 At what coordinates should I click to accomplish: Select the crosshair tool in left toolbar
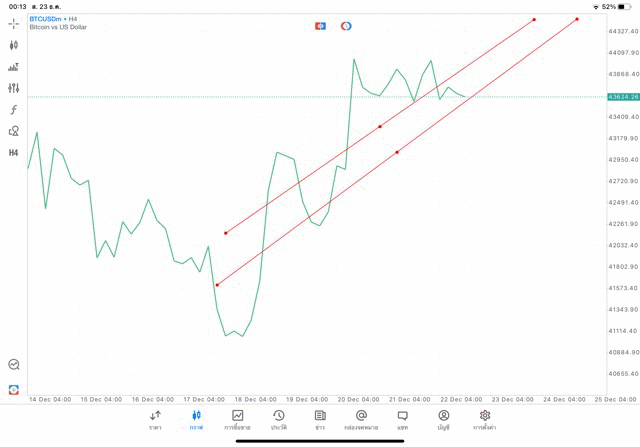13,22
